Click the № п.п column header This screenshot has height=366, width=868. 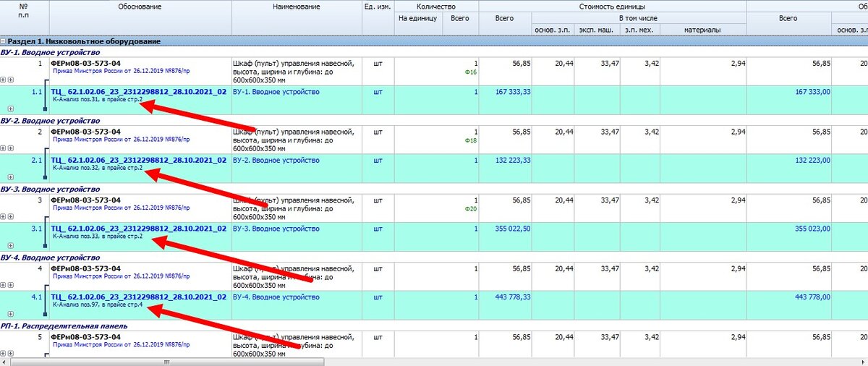[x=25, y=10]
